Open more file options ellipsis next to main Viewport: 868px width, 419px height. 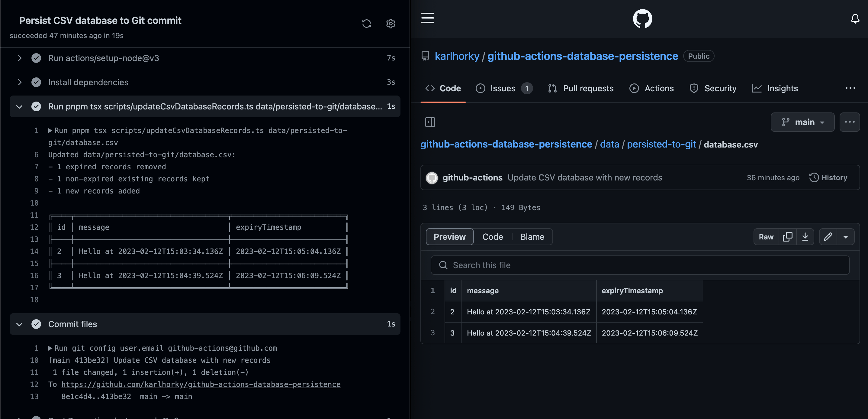[850, 122]
